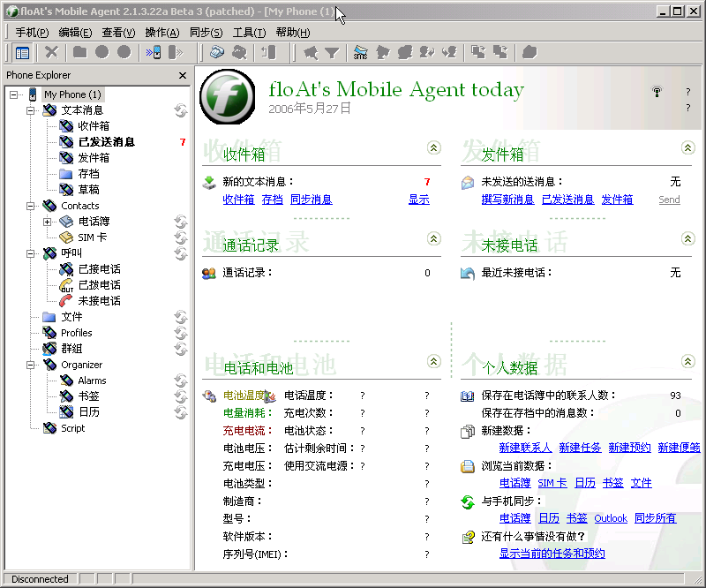
Task: Select 已拨电话 in the tree
Action: [99, 285]
